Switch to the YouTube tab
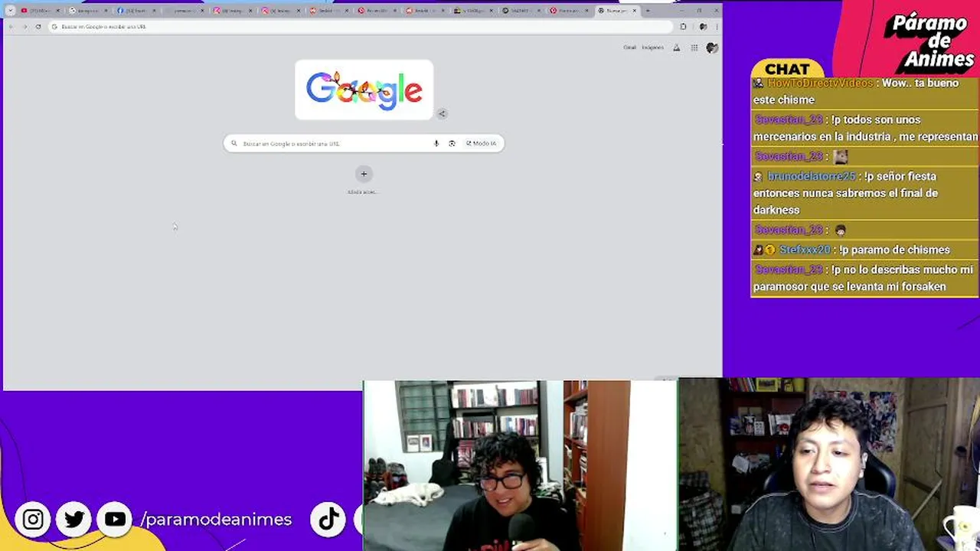Image resolution: width=980 pixels, height=551 pixels. [x=40, y=11]
